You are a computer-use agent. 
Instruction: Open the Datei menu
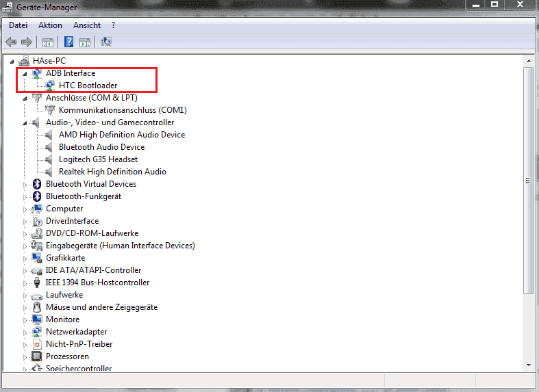pos(18,25)
